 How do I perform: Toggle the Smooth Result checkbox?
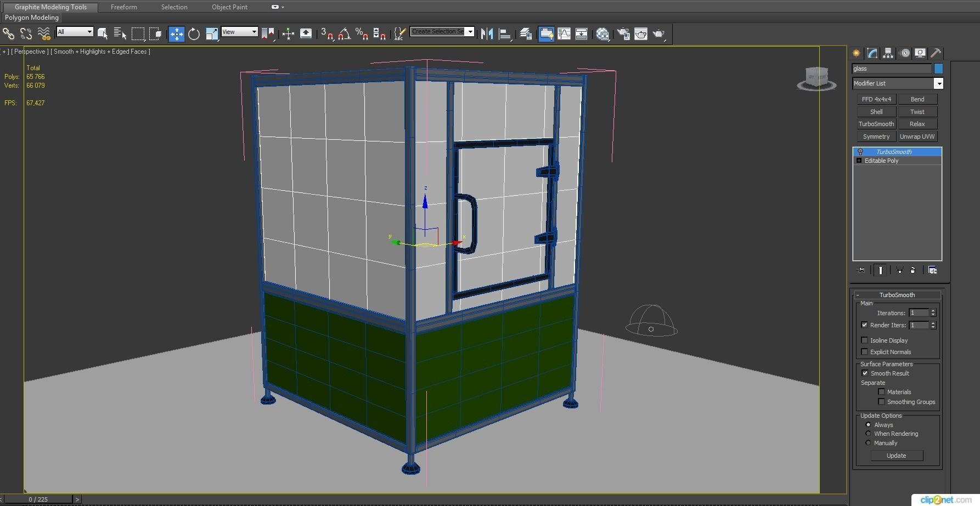pyautogui.click(x=865, y=373)
